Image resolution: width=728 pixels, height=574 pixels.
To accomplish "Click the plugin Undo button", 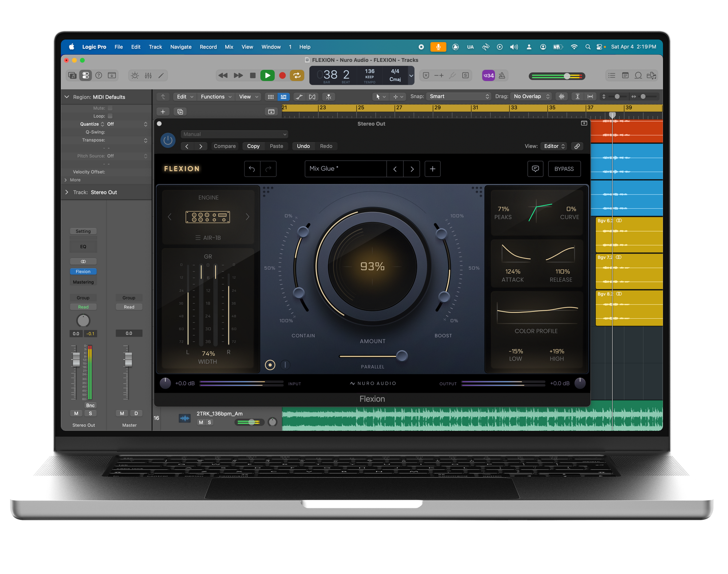I will pyautogui.click(x=303, y=146).
